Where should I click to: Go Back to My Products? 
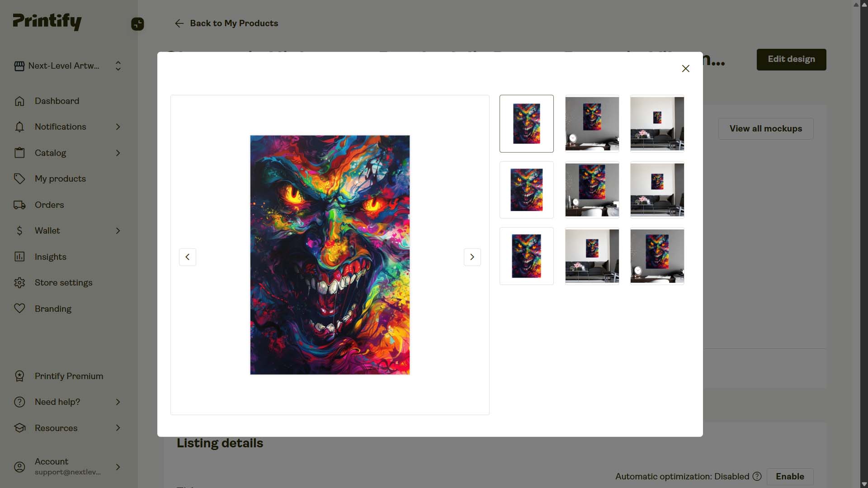point(226,23)
